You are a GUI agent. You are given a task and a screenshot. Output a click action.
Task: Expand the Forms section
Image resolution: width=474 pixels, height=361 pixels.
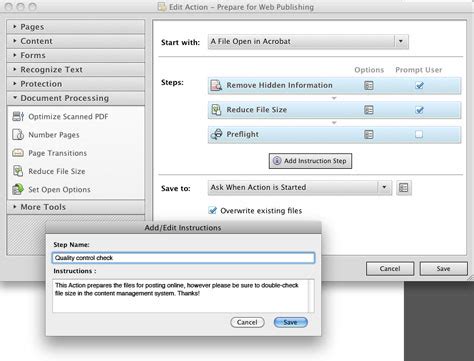[x=76, y=55]
